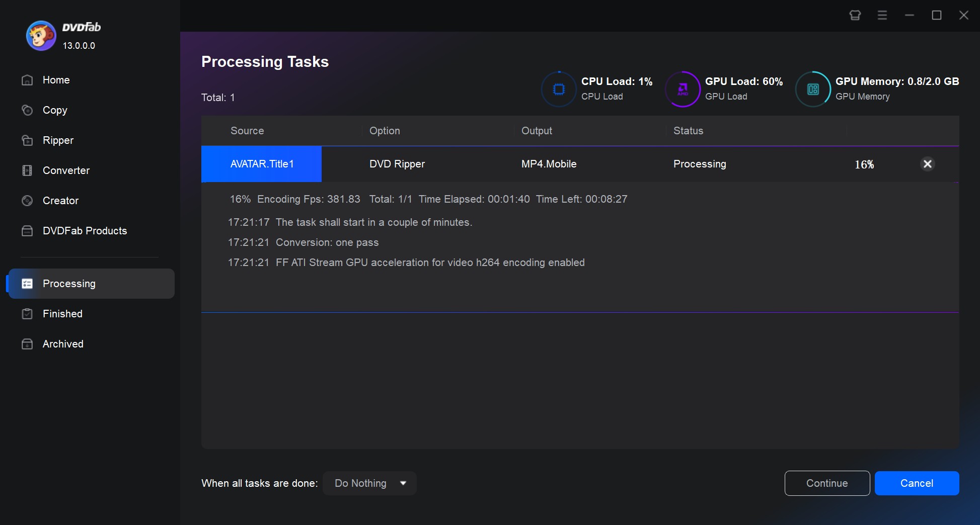This screenshot has width=980, height=525.
Task: Switch to the Ripper module
Action: [x=92, y=140]
